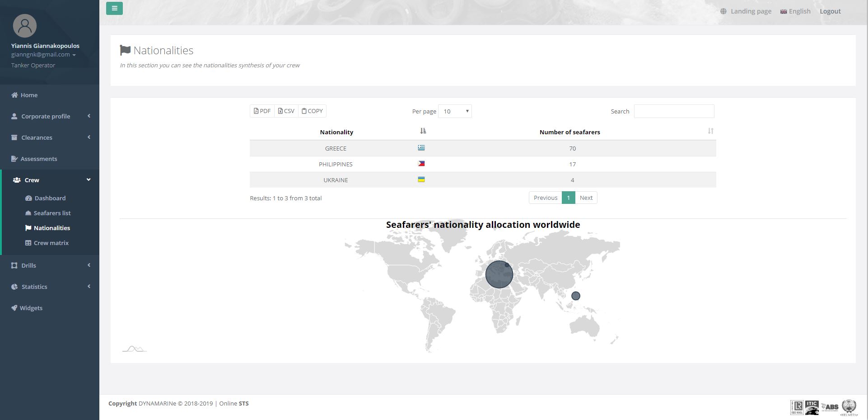The width and height of the screenshot is (868, 420).
Task: Sort by Number of seafarers icon
Action: coord(710,131)
